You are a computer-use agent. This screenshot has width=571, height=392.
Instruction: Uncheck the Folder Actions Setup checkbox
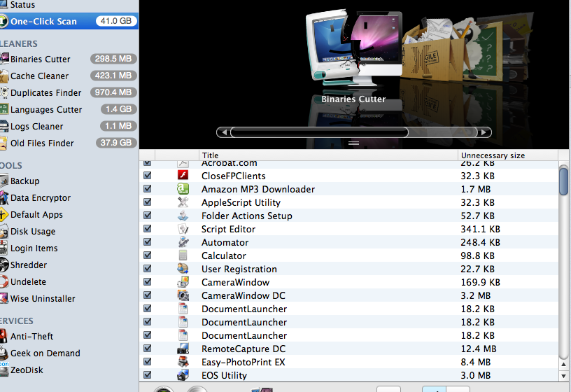click(148, 216)
